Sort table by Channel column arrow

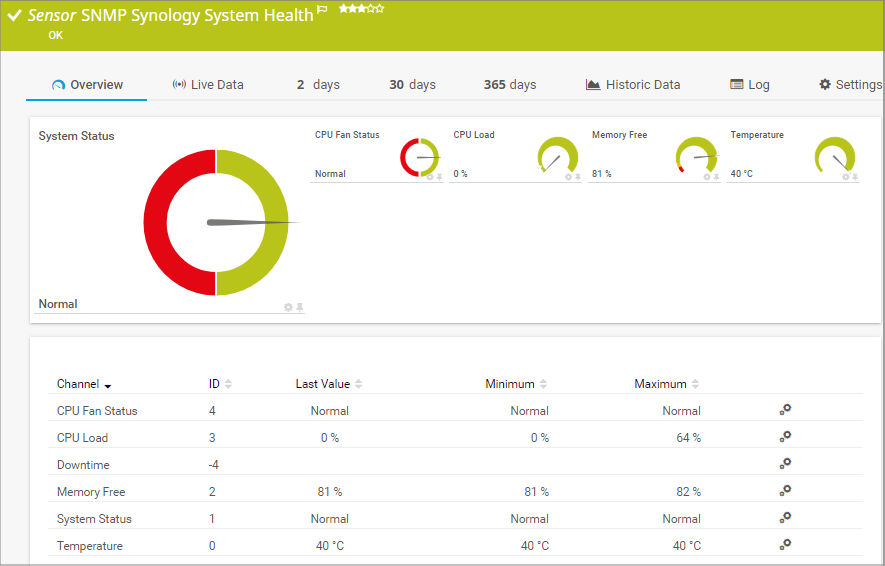click(108, 385)
